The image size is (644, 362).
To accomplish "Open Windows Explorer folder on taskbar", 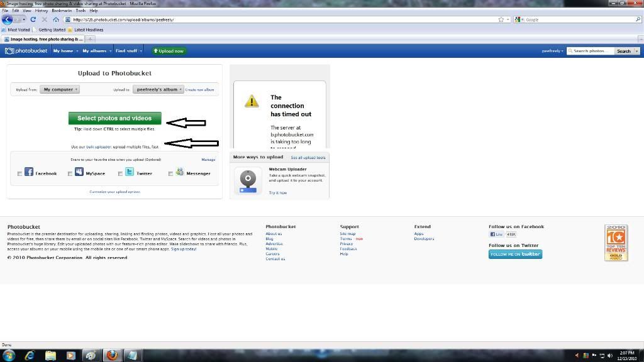I will click(50, 356).
